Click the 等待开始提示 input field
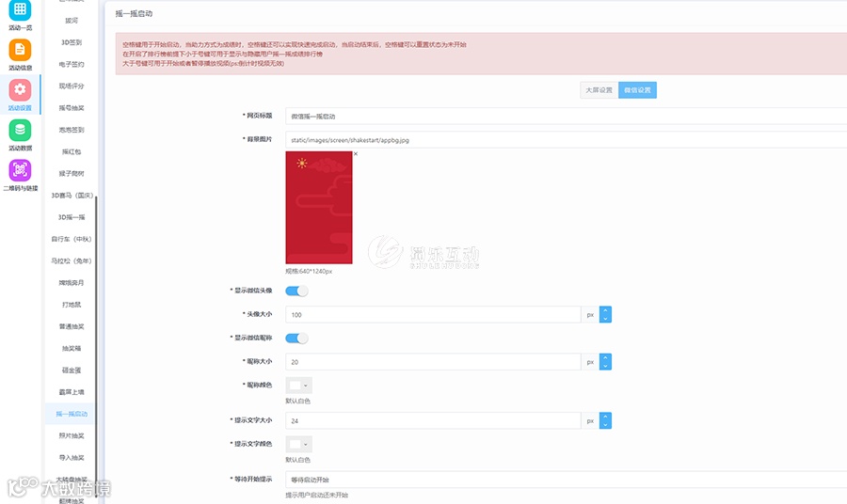Image resolution: width=847 pixels, height=504 pixels. [x=567, y=480]
